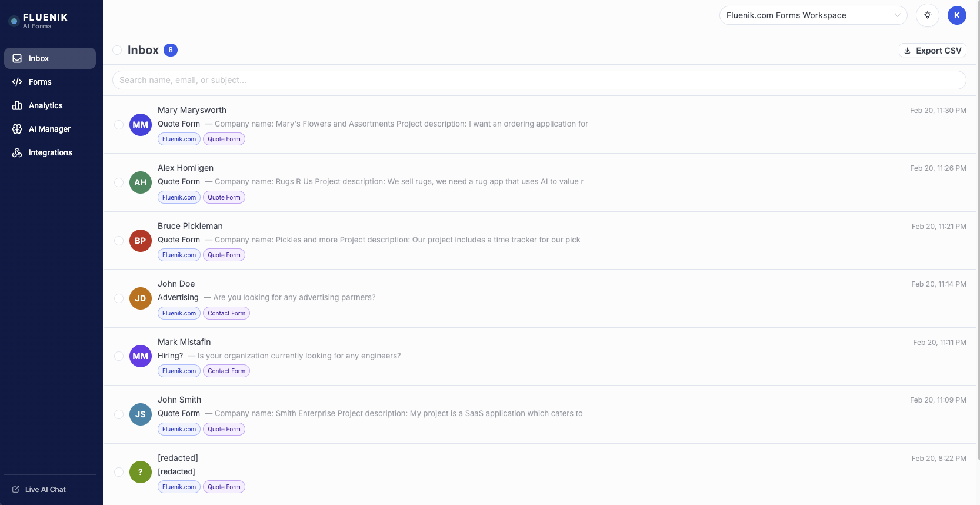Click the Integrations webhook icon
The height and width of the screenshot is (505, 980).
(17, 152)
